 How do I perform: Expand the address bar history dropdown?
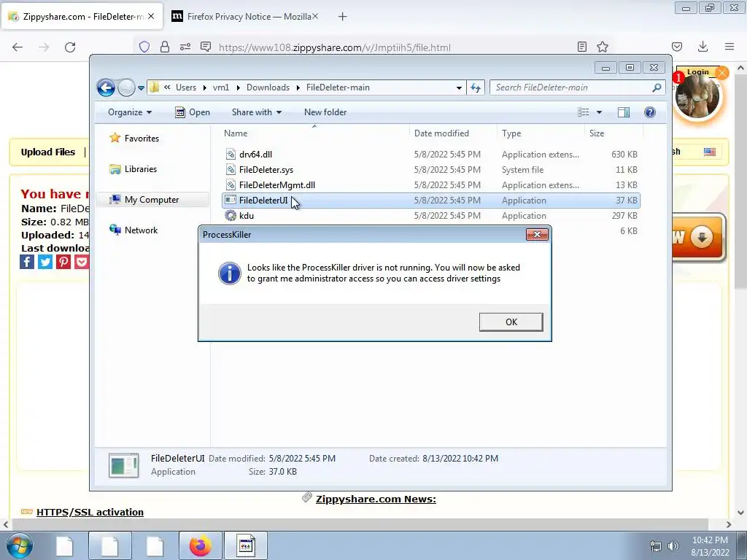tap(459, 87)
